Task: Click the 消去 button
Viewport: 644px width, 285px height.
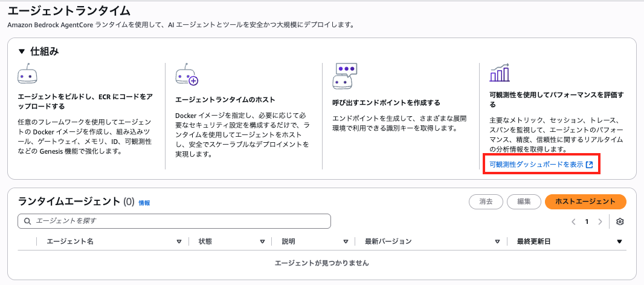Action: (x=486, y=201)
